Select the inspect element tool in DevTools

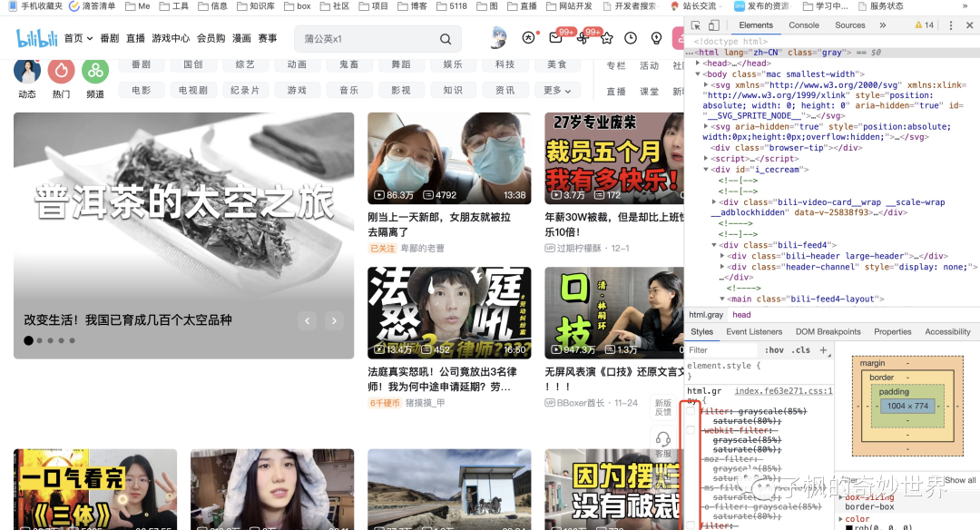[x=695, y=25]
